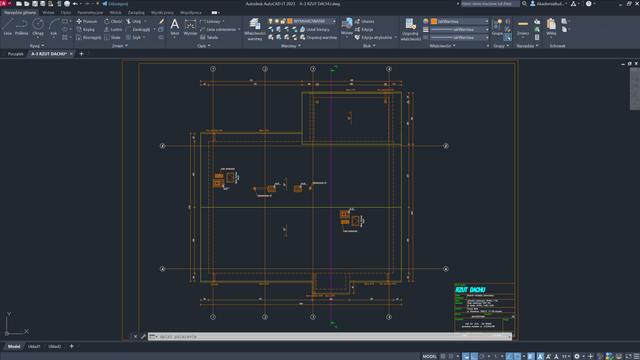Open the lineweight JakWarstwa dropdown
Screen dimensions: 640x360
[x=460, y=29]
